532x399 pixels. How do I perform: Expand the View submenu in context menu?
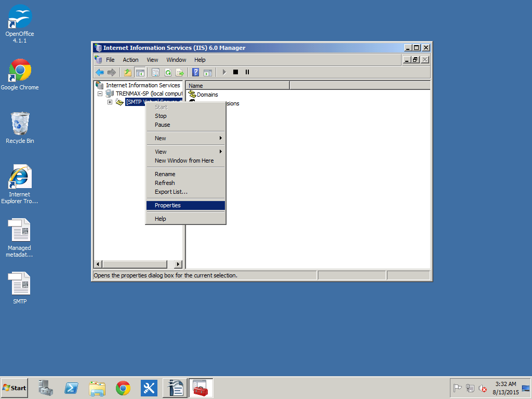click(185, 152)
